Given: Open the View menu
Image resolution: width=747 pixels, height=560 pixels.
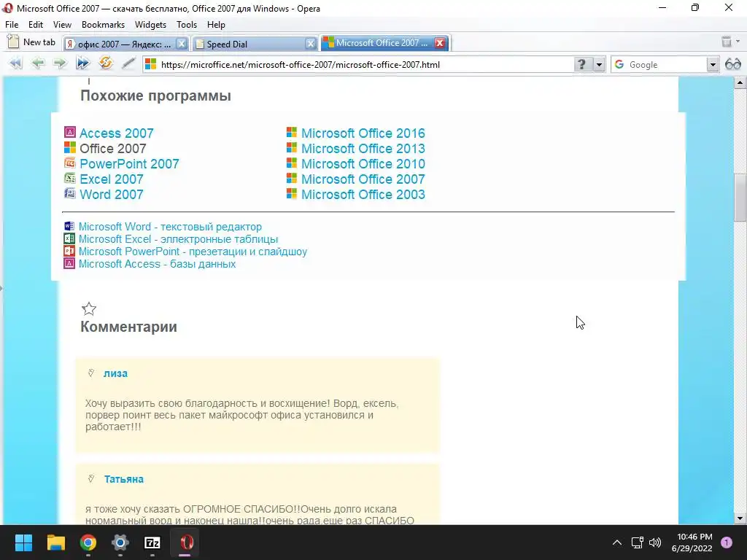Looking at the screenshot, I should click(62, 25).
